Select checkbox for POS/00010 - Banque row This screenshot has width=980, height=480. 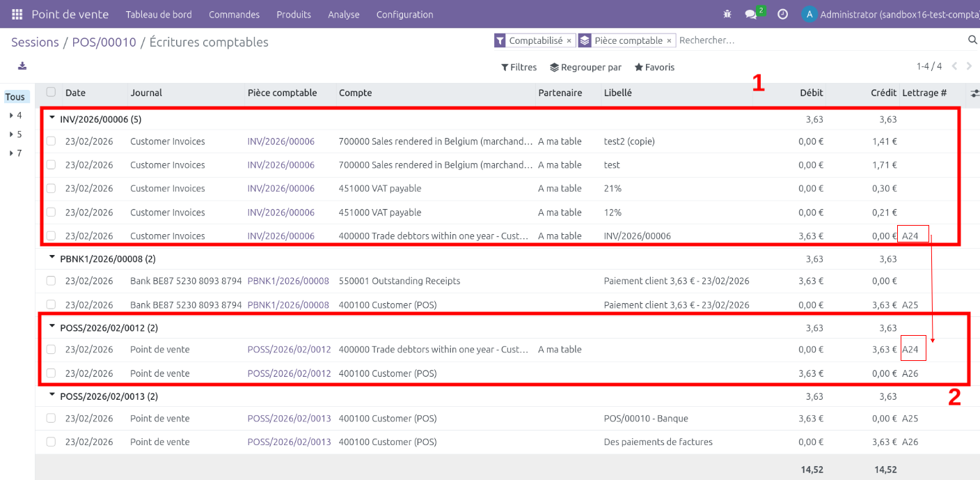point(51,419)
